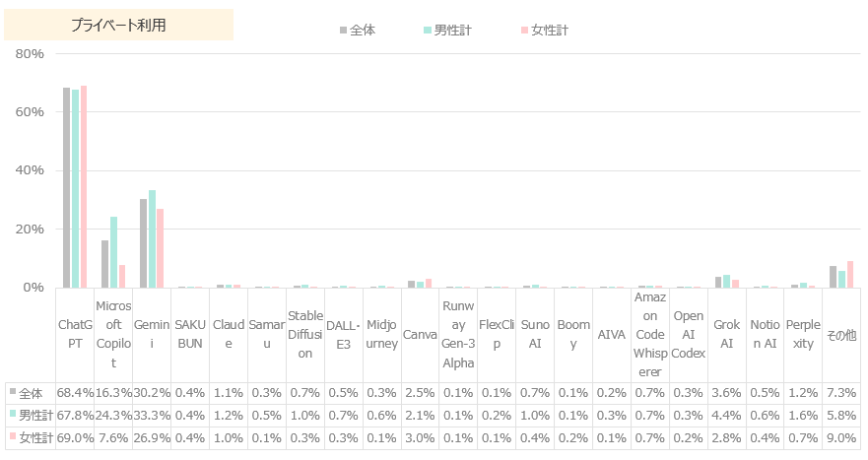This screenshot has width=868, height=460.
Task: Click the 68.4% cell for ChatGPT
Action: tap(75, 392)
